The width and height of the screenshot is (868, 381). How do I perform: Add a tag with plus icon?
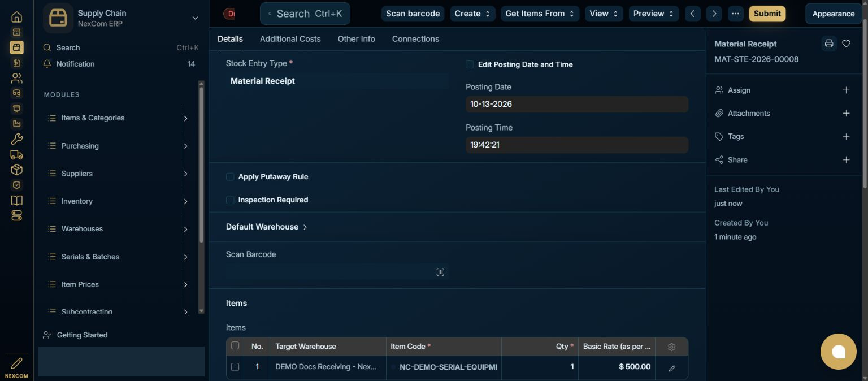846,137
